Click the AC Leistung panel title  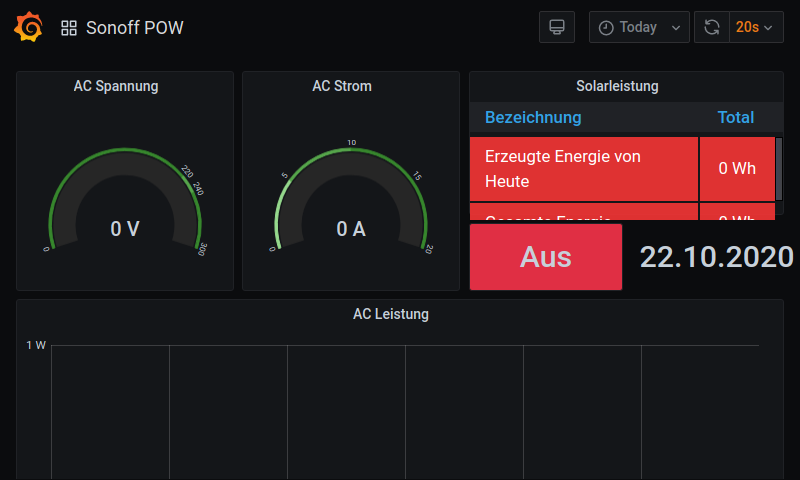click(391, 314)
